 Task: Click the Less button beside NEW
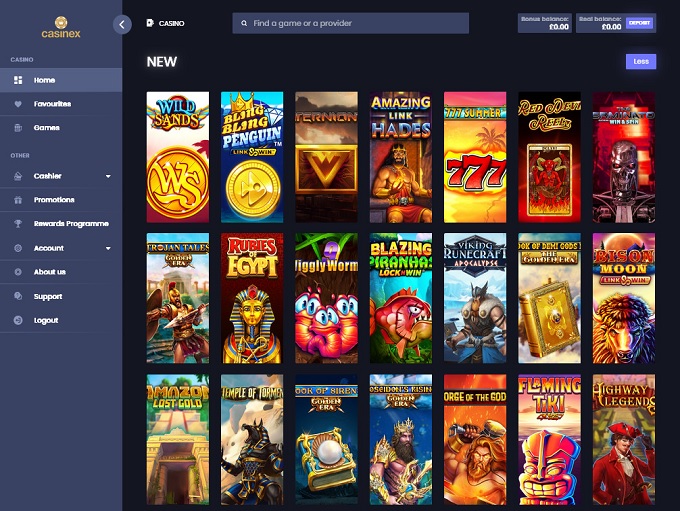coord(640,62)
